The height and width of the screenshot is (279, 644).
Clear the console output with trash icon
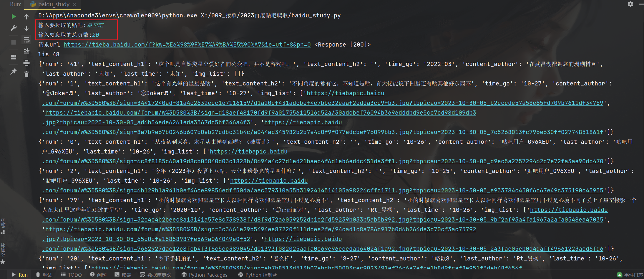(x=26, y=74)
